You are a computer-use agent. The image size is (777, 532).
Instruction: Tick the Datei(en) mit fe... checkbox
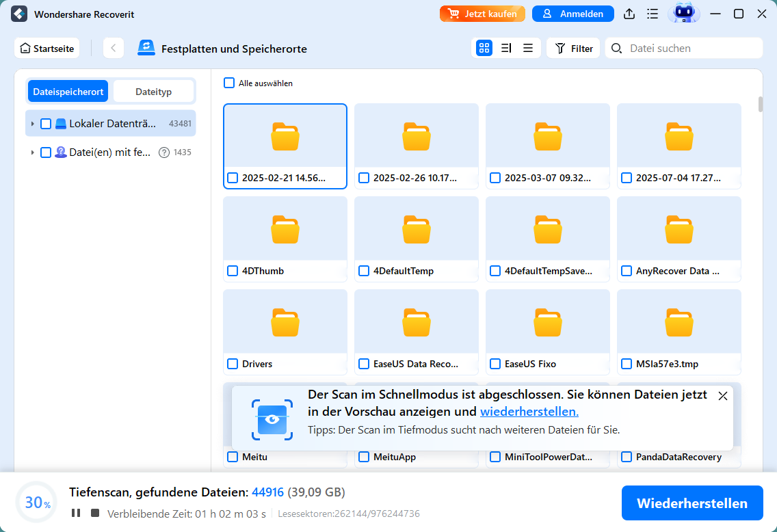click(x=46, y=152)
